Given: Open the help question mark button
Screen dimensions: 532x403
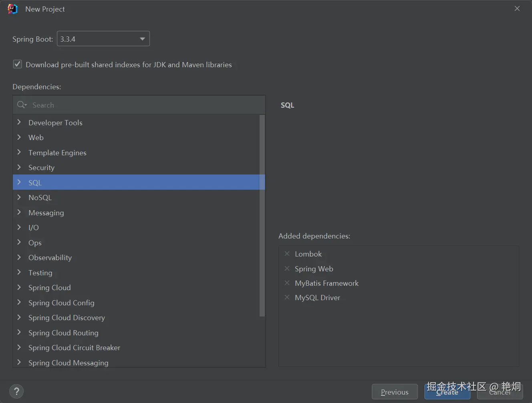Looking at the screenshot, I should (x=16, y=391).
